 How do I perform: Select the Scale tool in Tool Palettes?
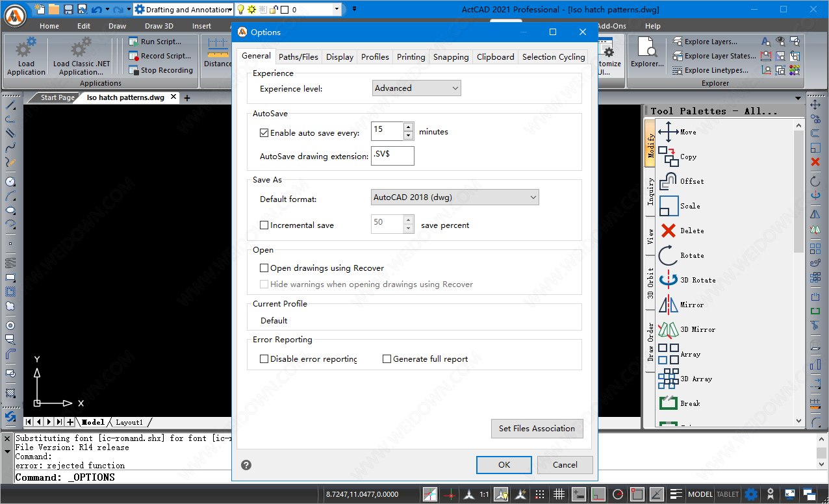click(x=679, y=206)
